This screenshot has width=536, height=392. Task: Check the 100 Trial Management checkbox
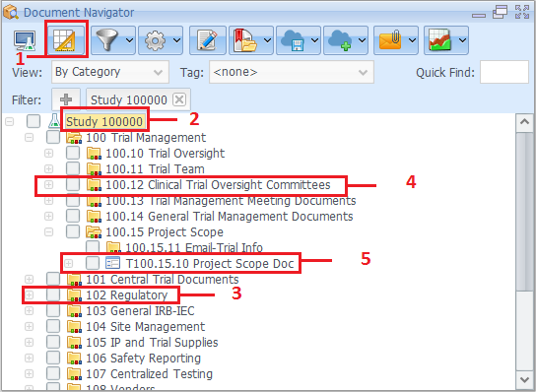coord(53,137)
